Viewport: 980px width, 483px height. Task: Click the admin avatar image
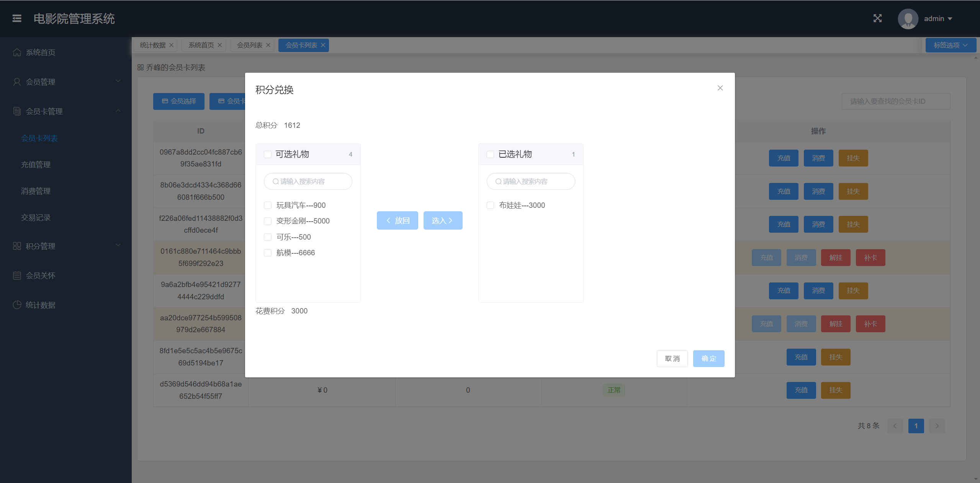coord(908,19)
